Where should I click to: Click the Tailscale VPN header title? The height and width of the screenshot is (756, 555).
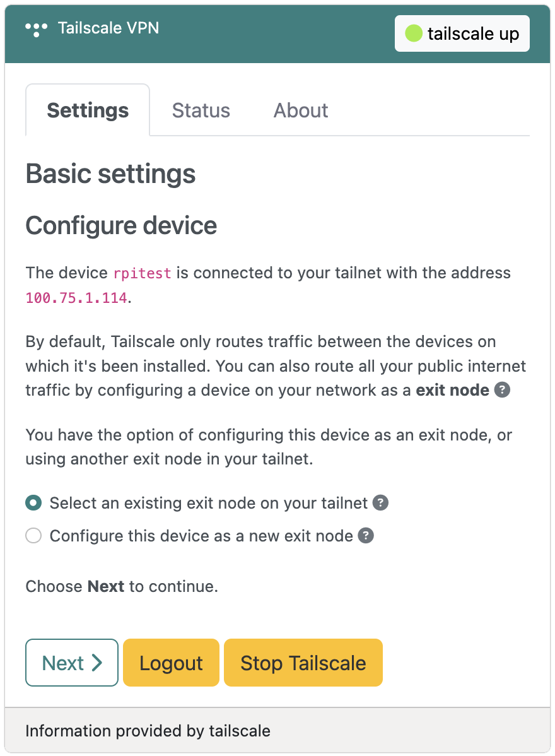pos(108,28)
